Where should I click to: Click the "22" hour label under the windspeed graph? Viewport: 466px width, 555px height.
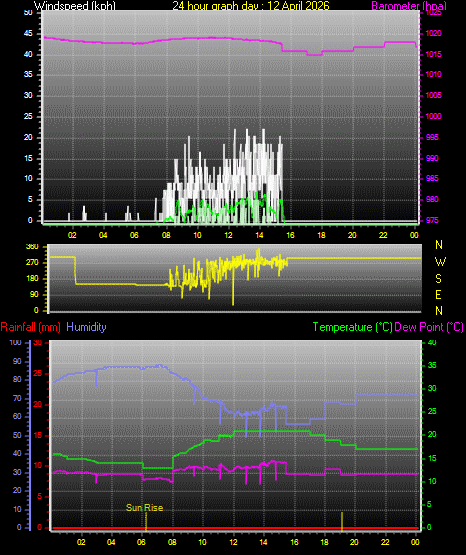pos(383,235)
